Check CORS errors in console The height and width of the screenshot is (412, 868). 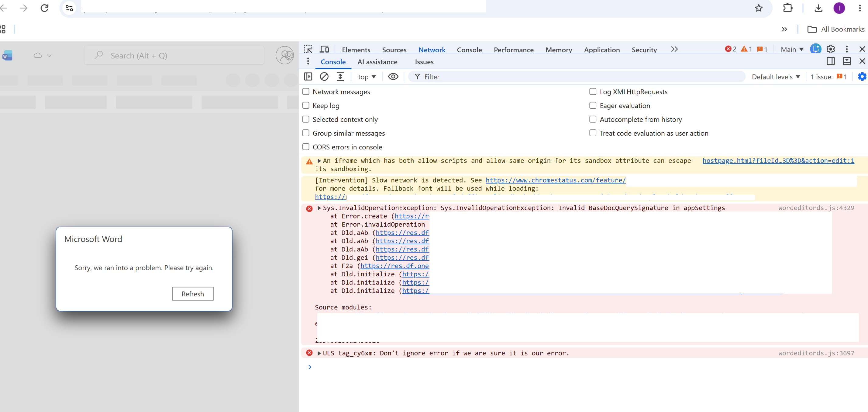[306, 147]
